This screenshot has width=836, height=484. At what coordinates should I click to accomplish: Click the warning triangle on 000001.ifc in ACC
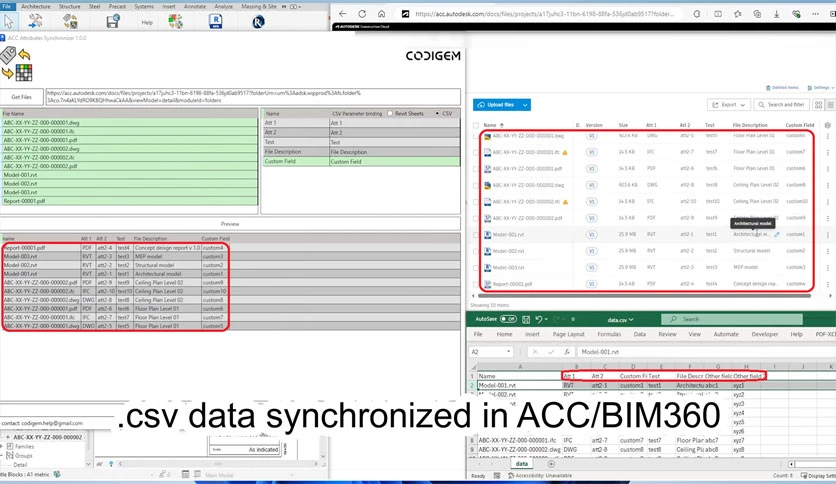point(565,152)
